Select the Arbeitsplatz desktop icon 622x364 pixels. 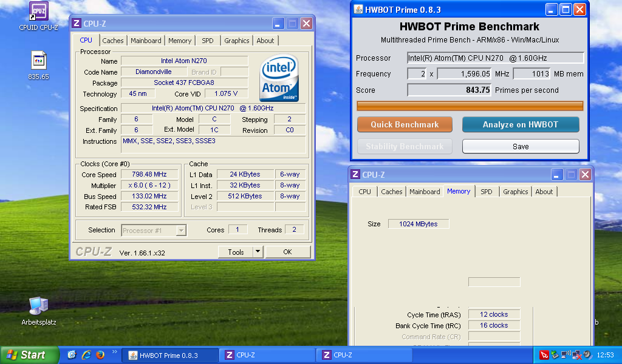pyautogui.click(x=38, y=311)
